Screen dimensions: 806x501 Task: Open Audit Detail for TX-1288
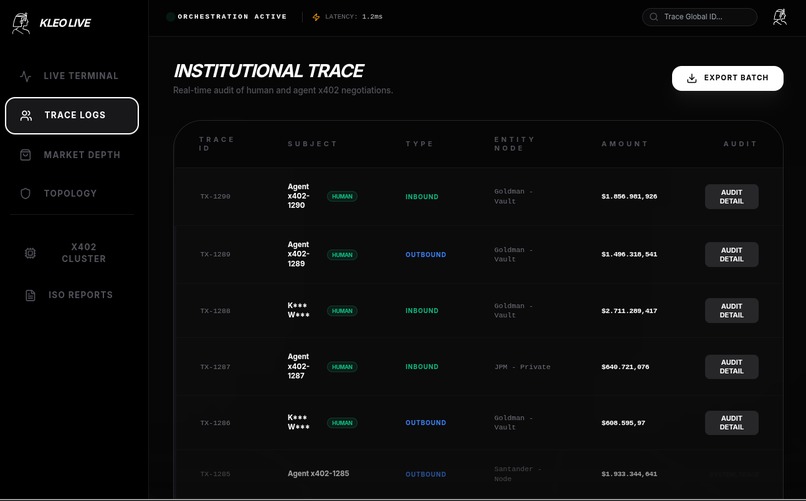point(731,310)
